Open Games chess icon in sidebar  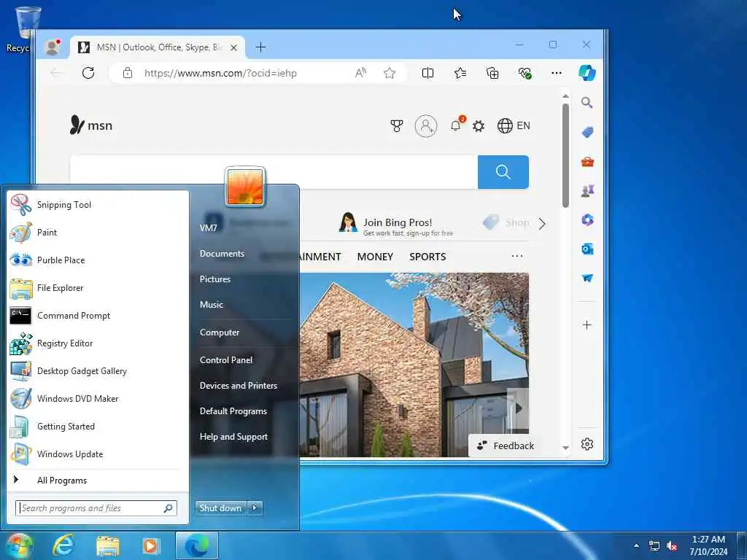click(x=587, y=191)
